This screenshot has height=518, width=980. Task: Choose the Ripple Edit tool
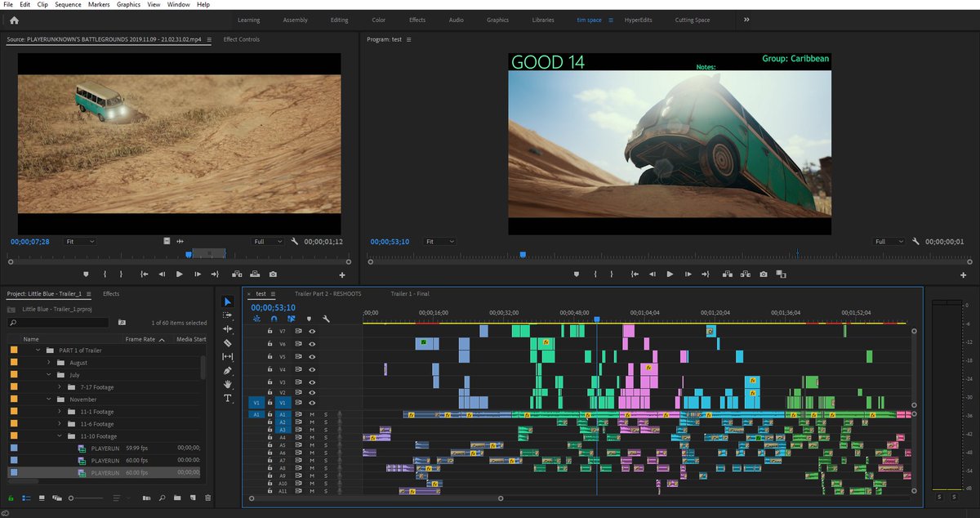pyautogui.click(x=228, y=329)
